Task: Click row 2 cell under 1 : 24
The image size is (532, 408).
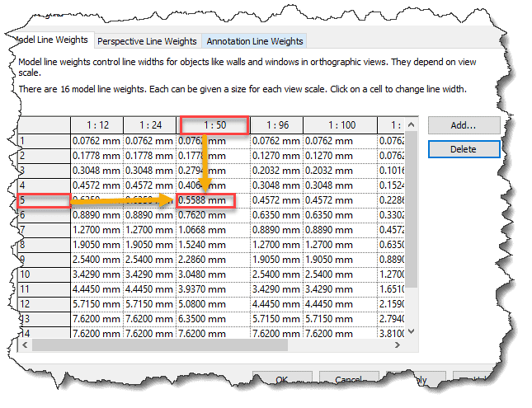Action: click(150, 156)
